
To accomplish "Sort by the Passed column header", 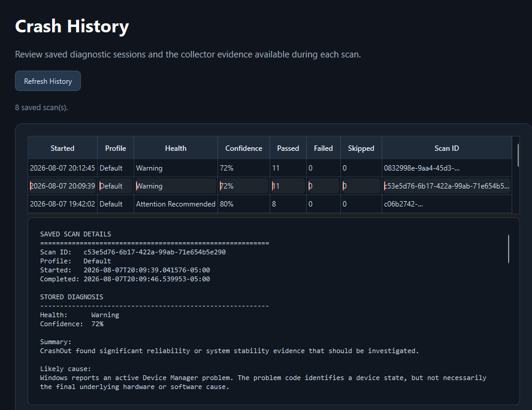I will (288, 148).
